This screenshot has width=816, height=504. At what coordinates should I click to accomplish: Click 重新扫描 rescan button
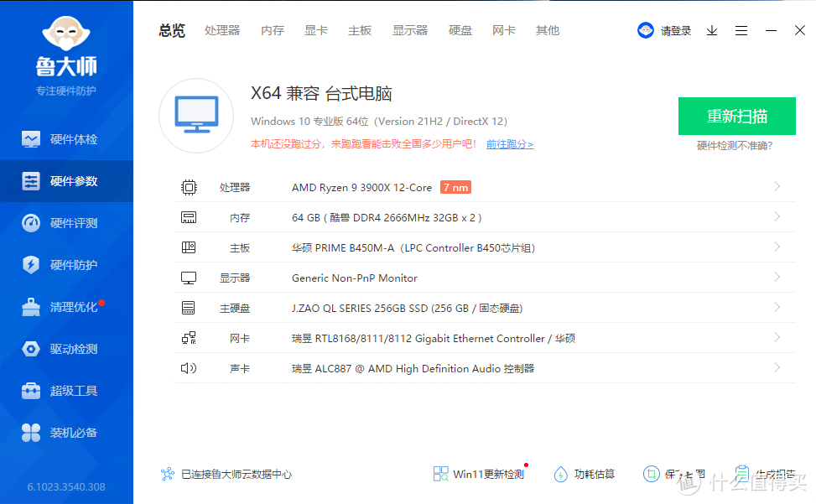tap(737, 116)
